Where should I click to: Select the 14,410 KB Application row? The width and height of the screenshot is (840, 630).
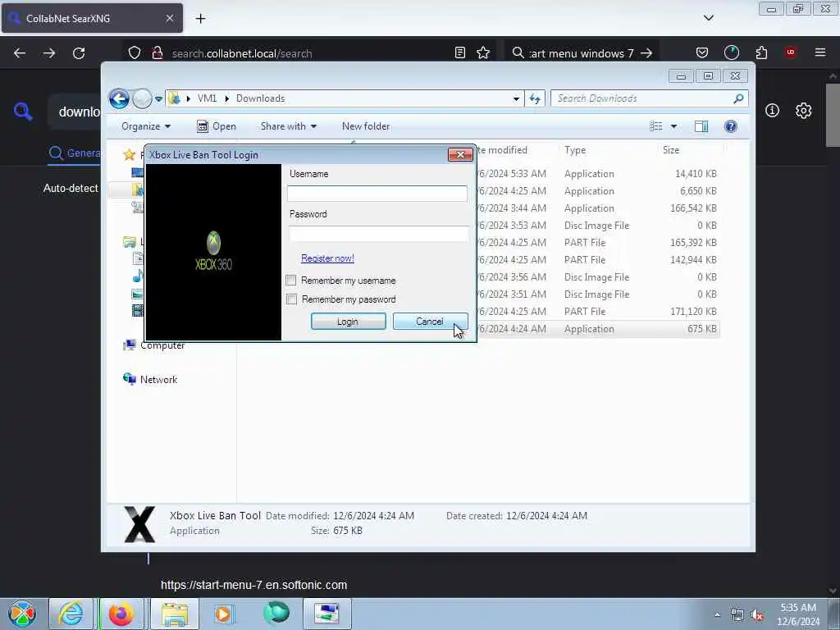coord(598,174)
